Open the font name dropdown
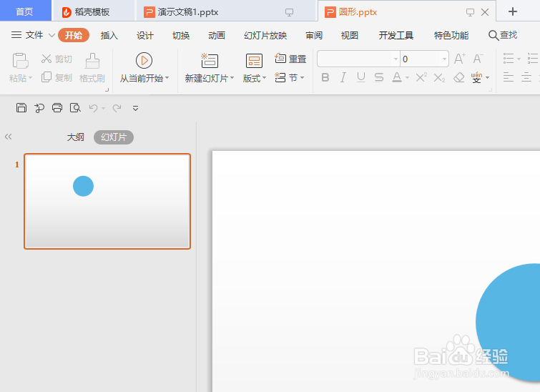The image size is (540, 392). pyautogui.click(x=396, y=59)
